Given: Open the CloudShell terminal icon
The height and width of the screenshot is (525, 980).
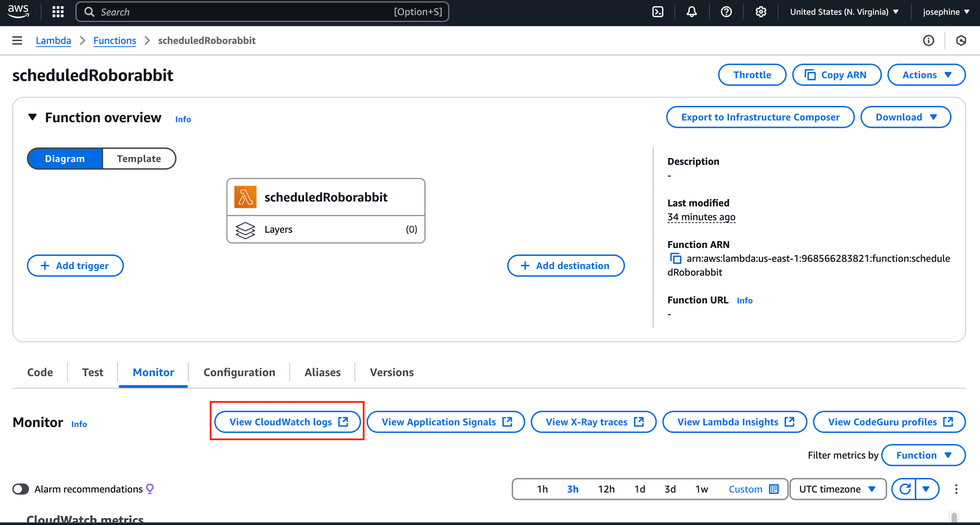Looking at the screenshot, I should [658, 12].
